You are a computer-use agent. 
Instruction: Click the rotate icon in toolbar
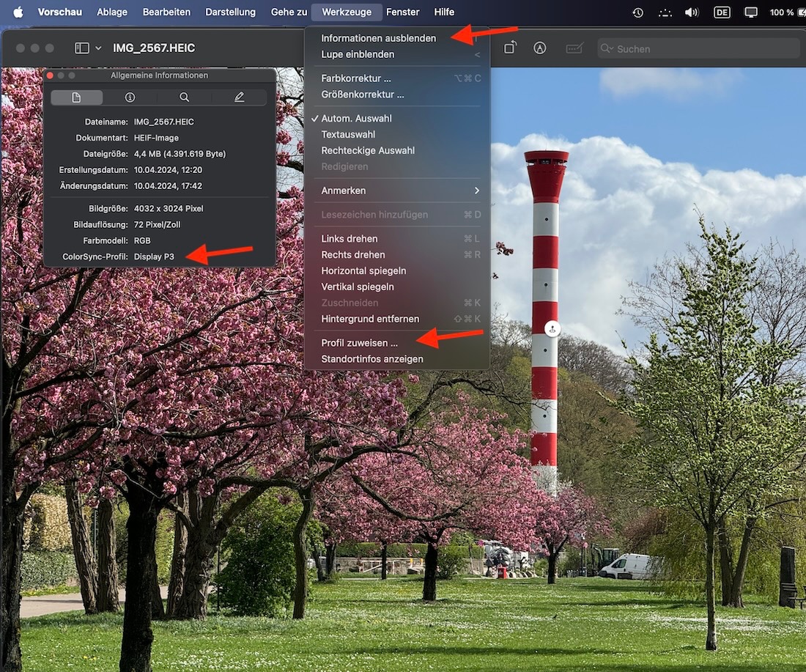click(510, 48)
